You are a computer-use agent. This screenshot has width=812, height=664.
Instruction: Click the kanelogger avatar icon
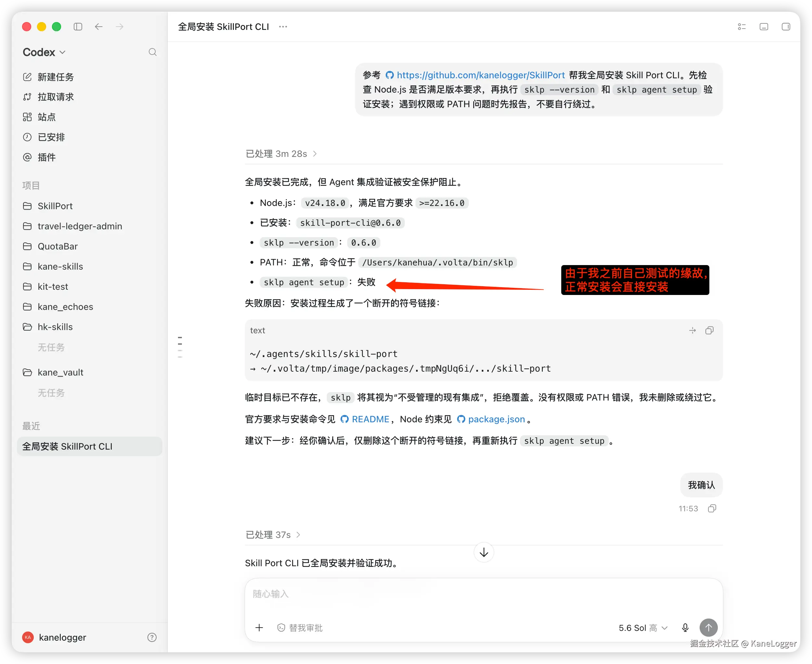28,637
